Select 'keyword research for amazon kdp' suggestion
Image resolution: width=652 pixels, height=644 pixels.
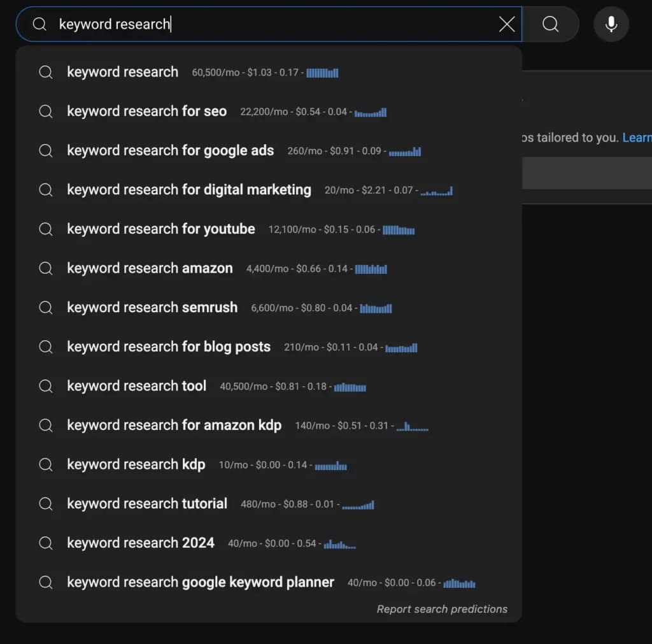click(174, 426)
